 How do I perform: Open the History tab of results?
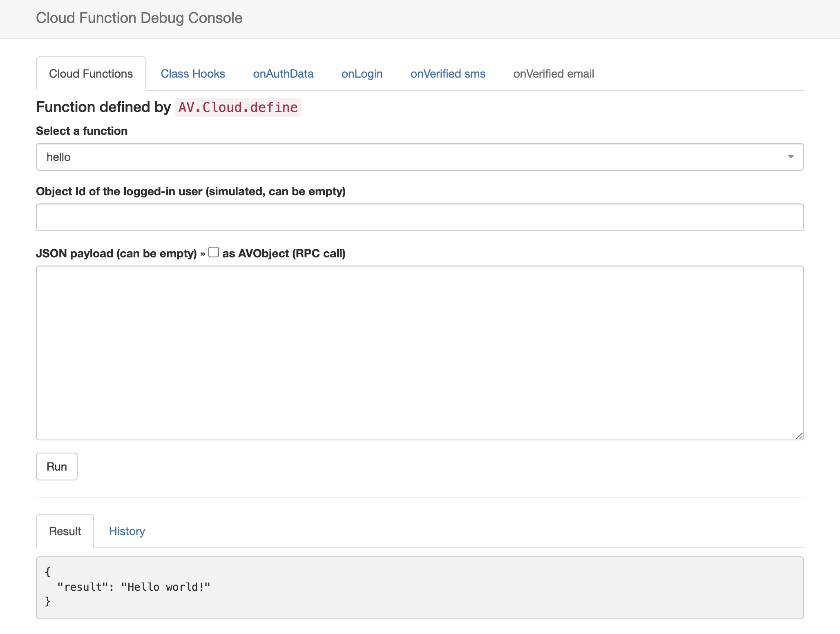(127, 531)
